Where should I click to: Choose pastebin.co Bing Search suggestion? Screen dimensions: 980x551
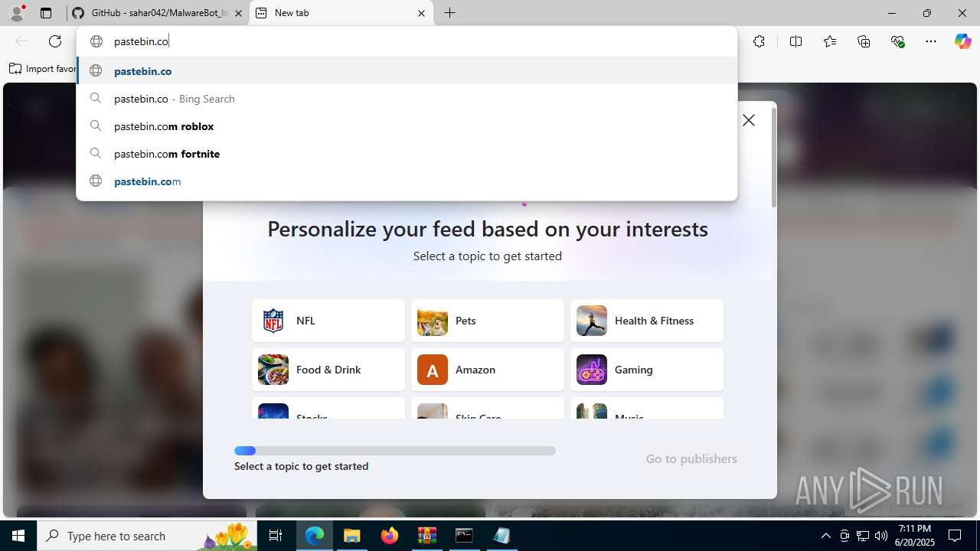[407, 99]
